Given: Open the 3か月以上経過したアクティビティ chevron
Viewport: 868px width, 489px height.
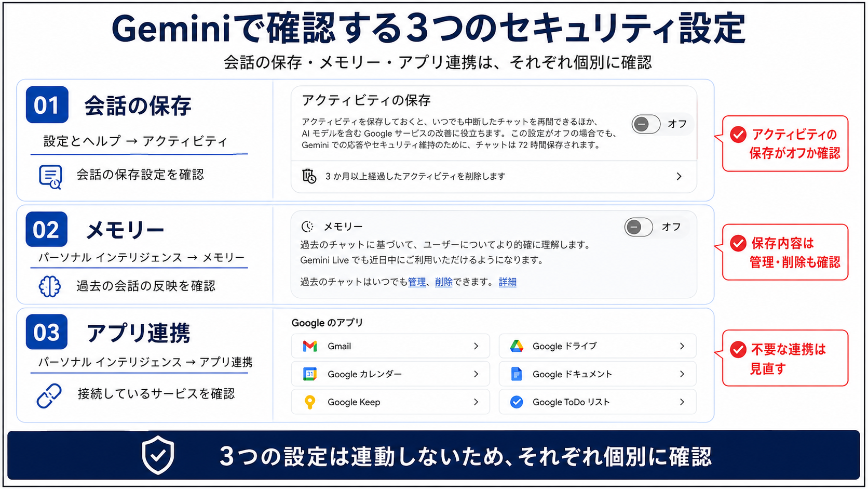Looking at the screenshot, I should 679,177.
